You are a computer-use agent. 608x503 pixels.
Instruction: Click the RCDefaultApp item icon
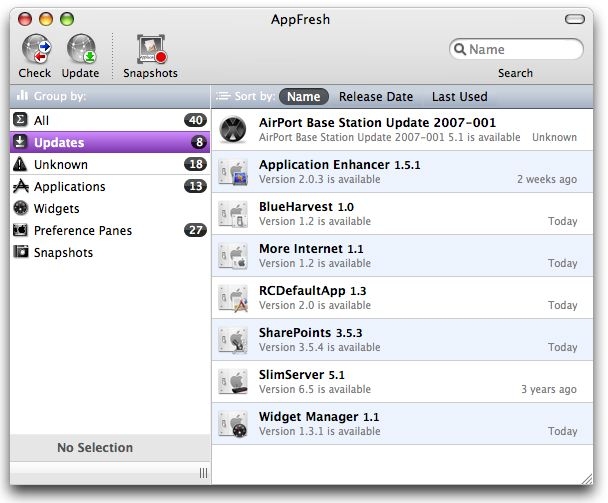(233, 298)
